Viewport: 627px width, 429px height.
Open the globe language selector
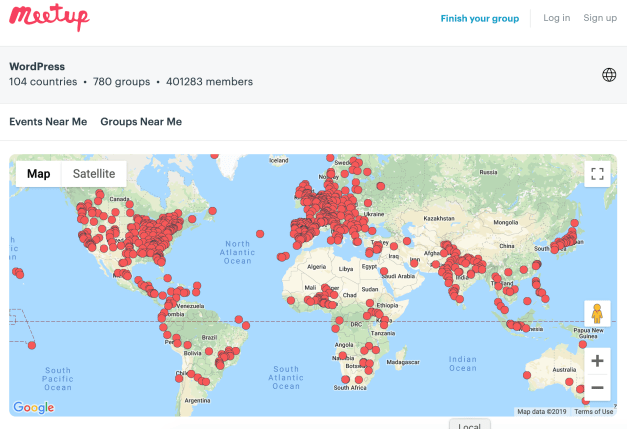click(x=609, y=75)
